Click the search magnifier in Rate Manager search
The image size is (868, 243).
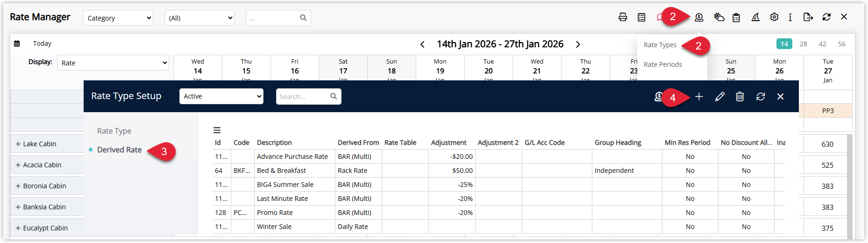tap(303, 18)
